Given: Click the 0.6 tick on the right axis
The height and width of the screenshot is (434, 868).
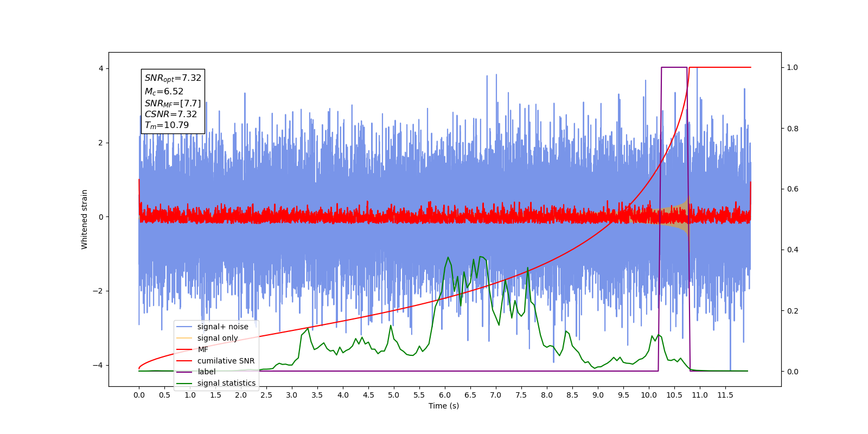Looking at the screenshot, I should click(793, 189).
